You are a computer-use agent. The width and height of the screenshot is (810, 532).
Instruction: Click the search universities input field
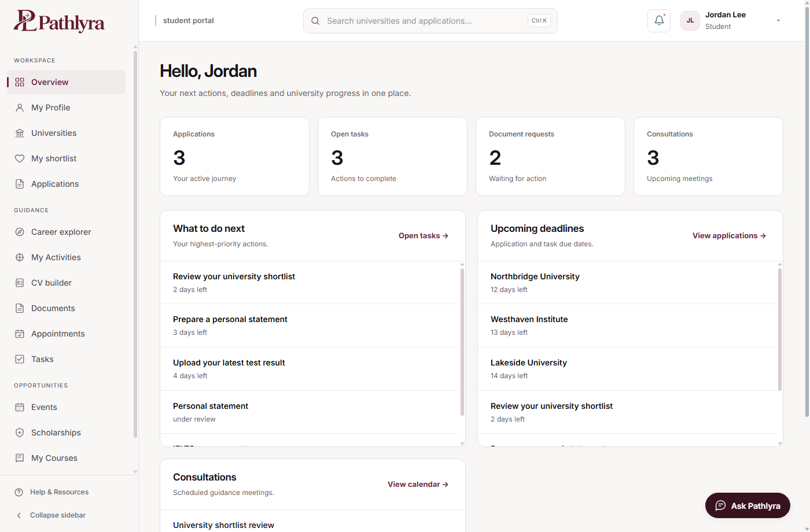pos(430,21)
